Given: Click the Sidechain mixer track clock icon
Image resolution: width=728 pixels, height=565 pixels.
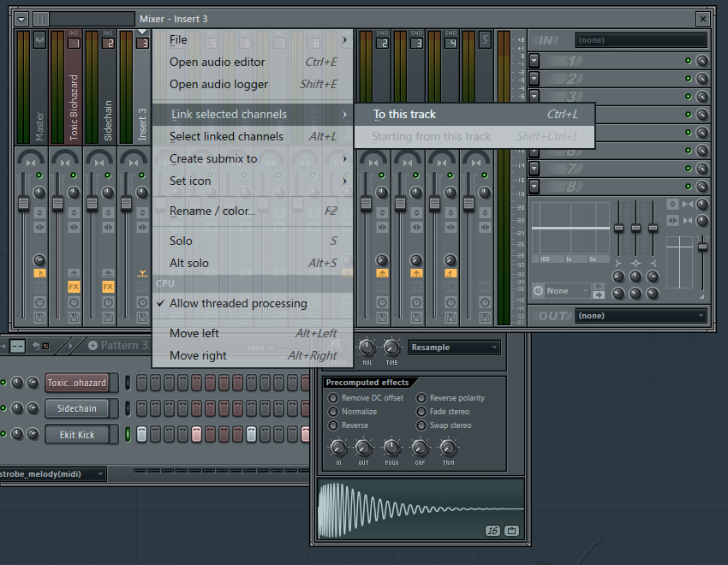Looking at the screenshot, I should [108, 302].
